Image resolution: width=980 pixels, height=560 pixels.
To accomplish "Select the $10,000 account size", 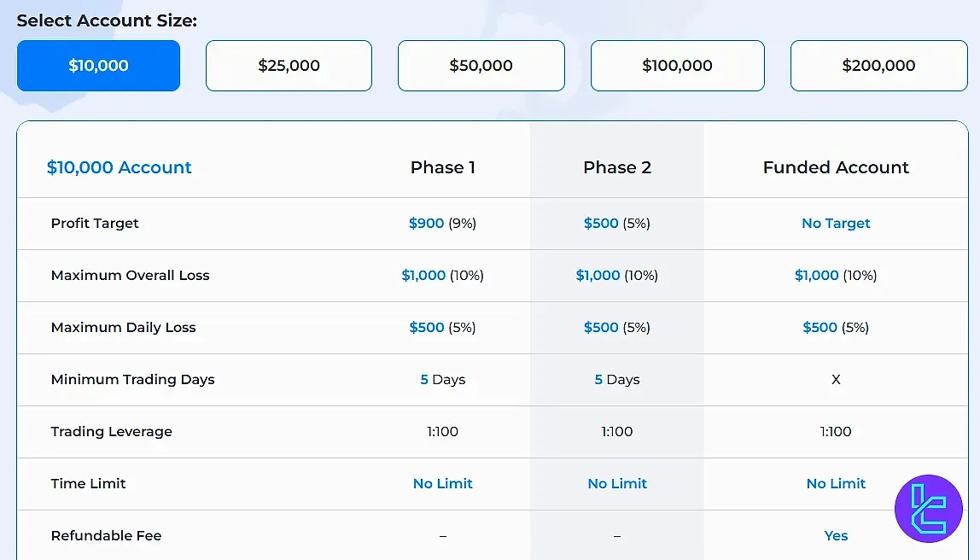I will (x=98, y=66).
